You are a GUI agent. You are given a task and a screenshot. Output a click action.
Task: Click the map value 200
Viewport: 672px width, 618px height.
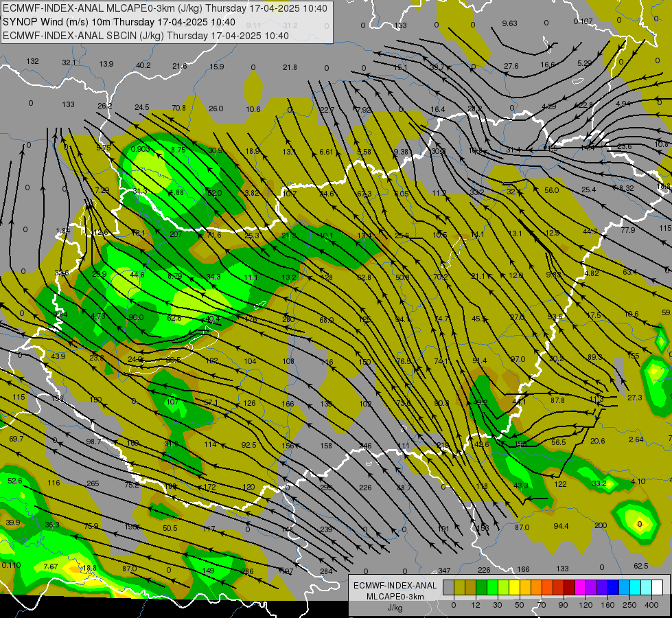click(601, 525)
